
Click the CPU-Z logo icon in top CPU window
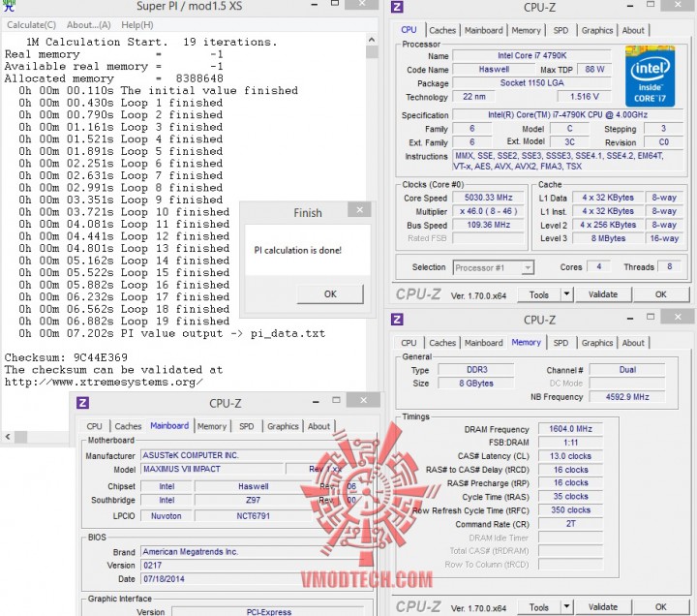[397, 7]
